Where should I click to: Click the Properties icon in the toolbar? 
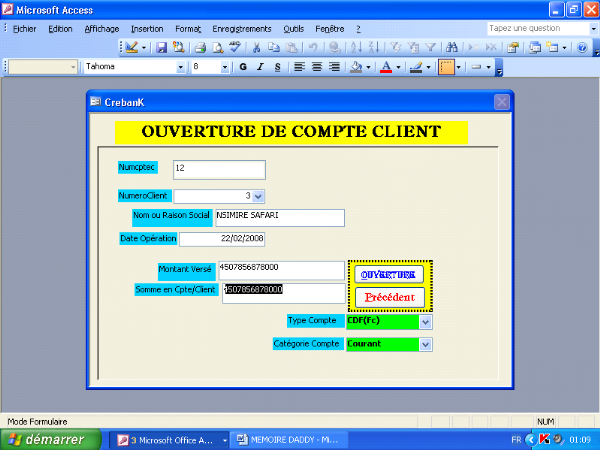(x=513, y=47)
